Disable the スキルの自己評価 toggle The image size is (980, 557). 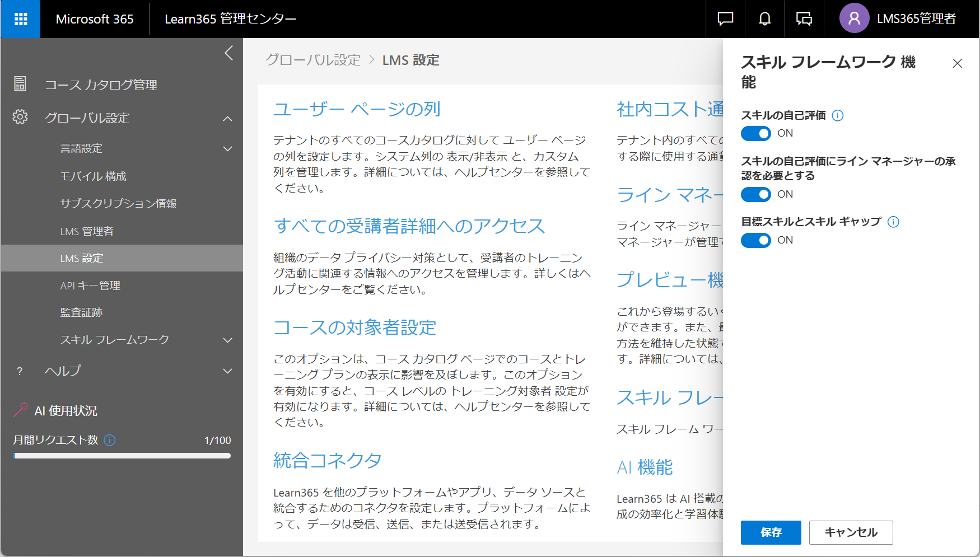pos(756,133)
